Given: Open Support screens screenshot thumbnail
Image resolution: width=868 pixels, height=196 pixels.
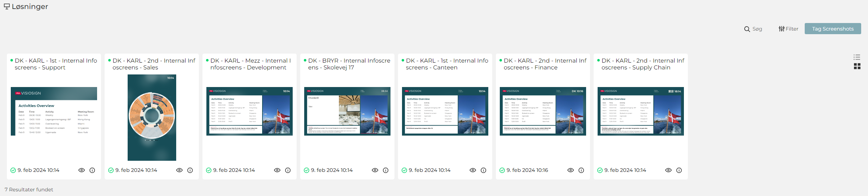Looking at the screenshot, I should pyautogui.click(x=54, y=111).
